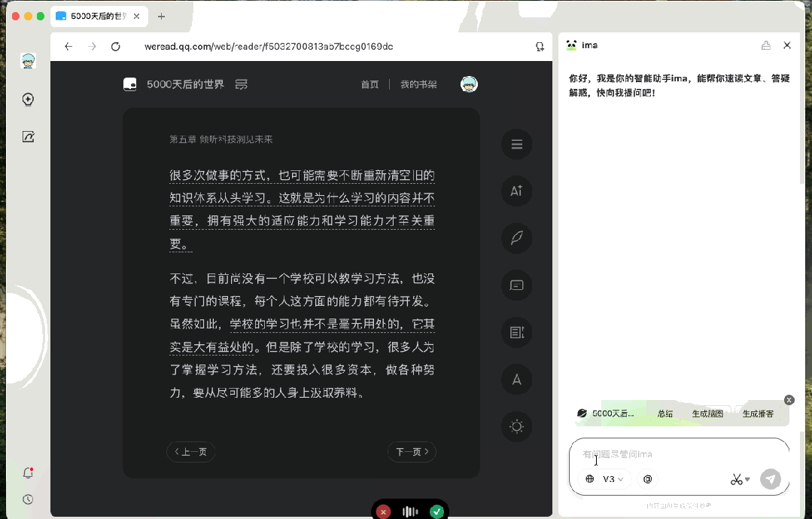Image resolution: width=812 pixels, height=519 pixels.
Task: Open history clock icon
Action: [28, 499]
